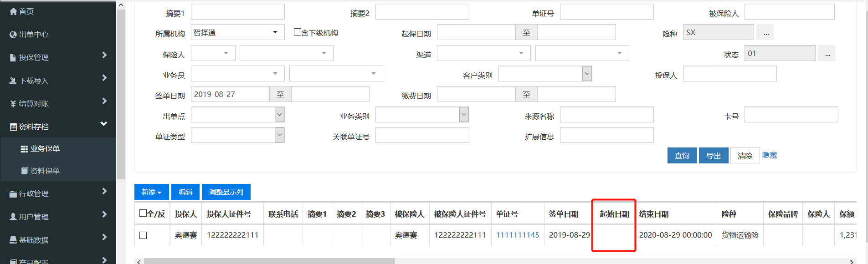Viewport: 868px width, 264px height.
Task: Open the 险种 lookup ellipsis button
Action: point(765,32)
